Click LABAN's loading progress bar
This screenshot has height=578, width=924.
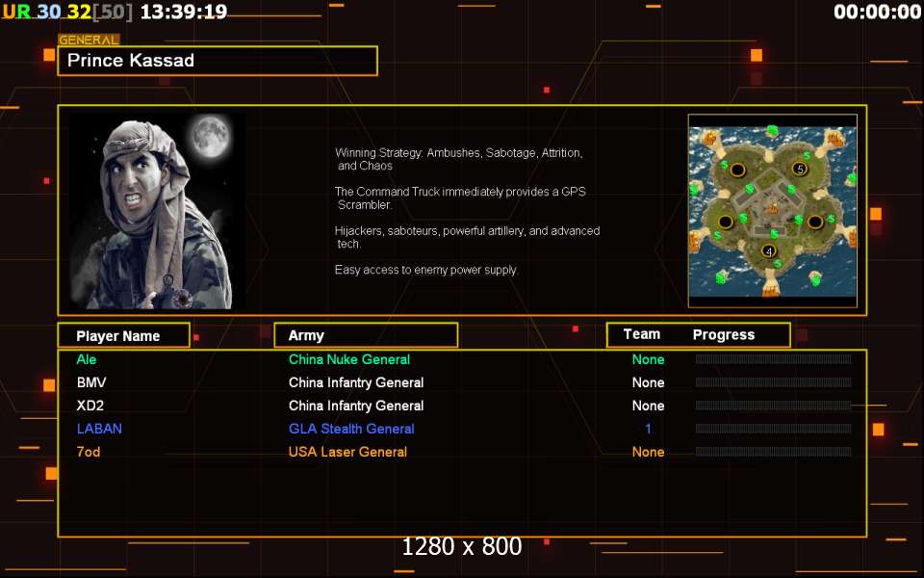tap(773, 428)
